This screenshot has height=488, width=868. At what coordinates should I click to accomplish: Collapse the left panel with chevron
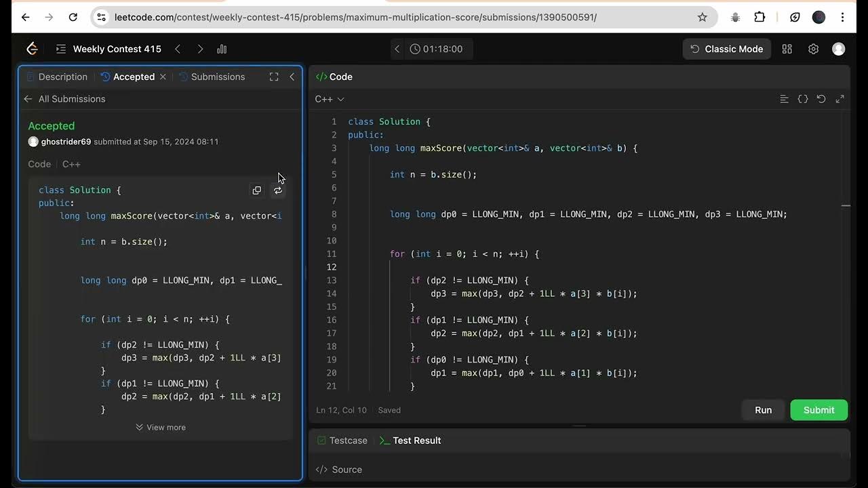(292, 77)
